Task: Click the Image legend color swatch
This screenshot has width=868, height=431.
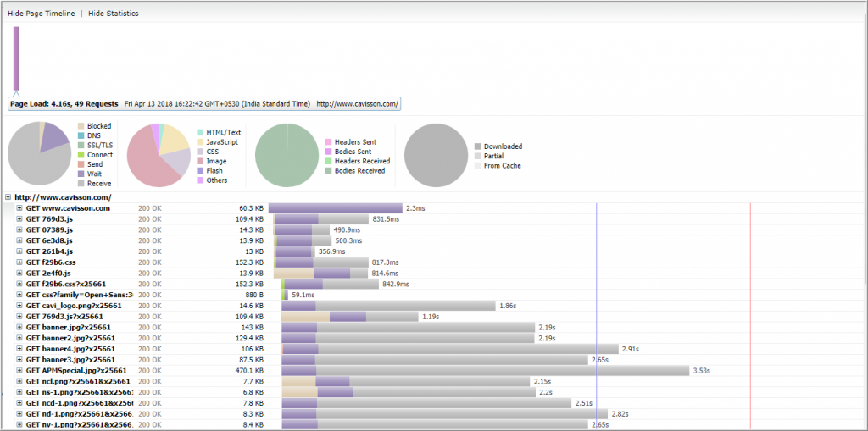Action: pyautogui.click(x=200, y=161)
